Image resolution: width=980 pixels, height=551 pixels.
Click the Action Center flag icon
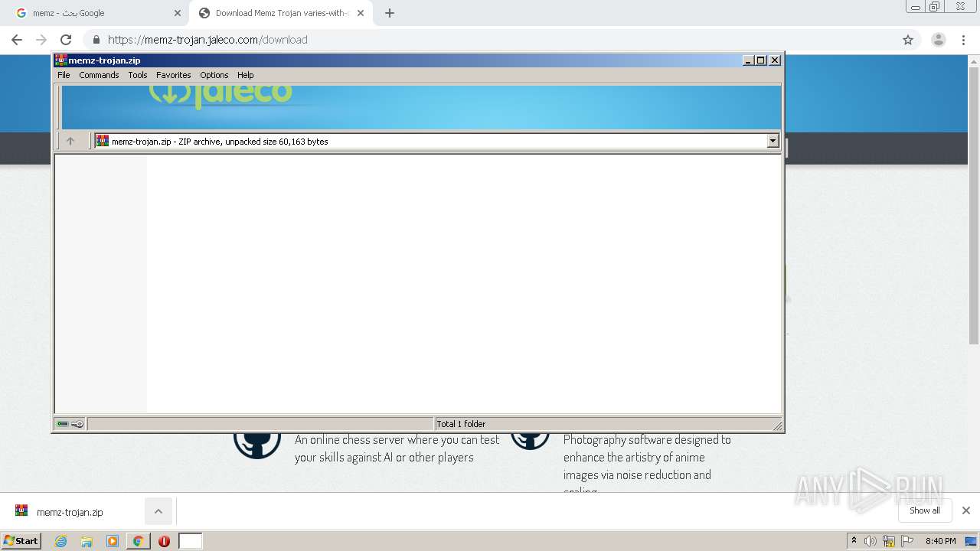tap(906, 541)
